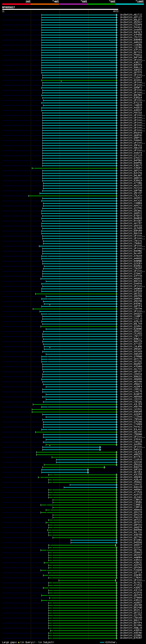Select the UniRef100_P40412 label

point(131,27)
